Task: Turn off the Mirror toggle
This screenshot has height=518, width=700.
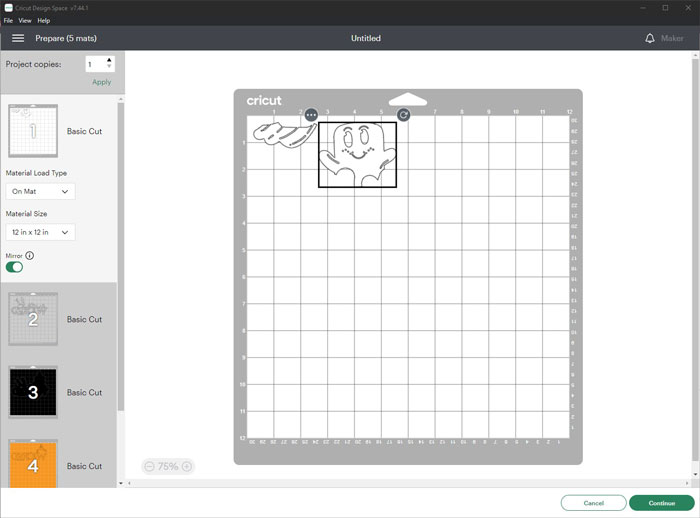Action: (14, 267)
